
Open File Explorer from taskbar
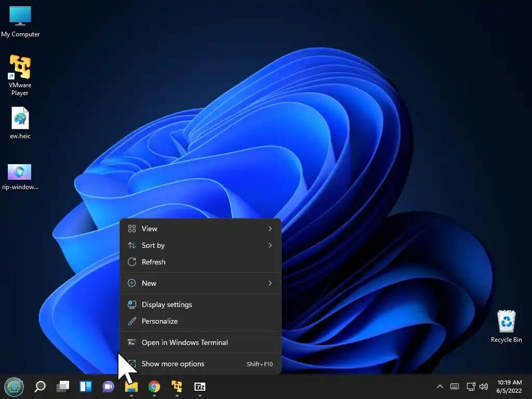[131, 387]
